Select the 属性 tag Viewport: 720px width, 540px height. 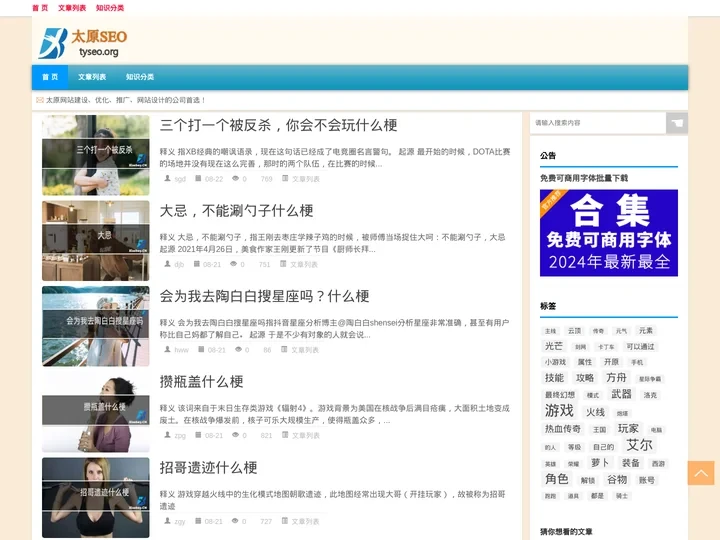pyautogui.click(x=585, y=362)
